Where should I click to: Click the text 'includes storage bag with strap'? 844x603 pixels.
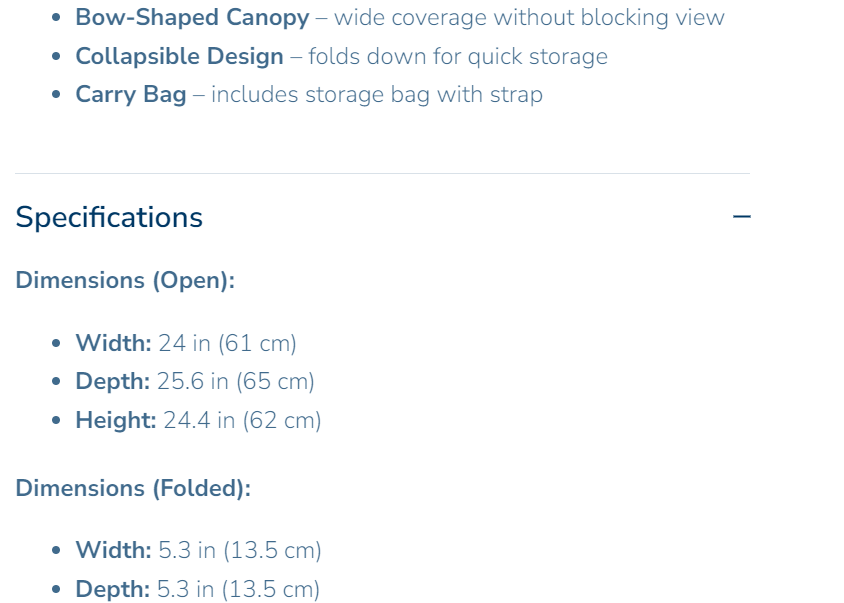tap(377, 94)
